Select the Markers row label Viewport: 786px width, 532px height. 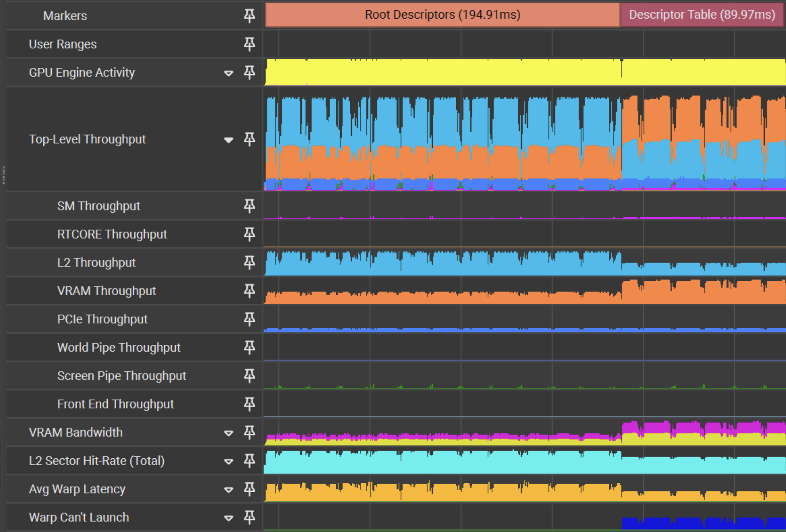[x=65, y=16]
